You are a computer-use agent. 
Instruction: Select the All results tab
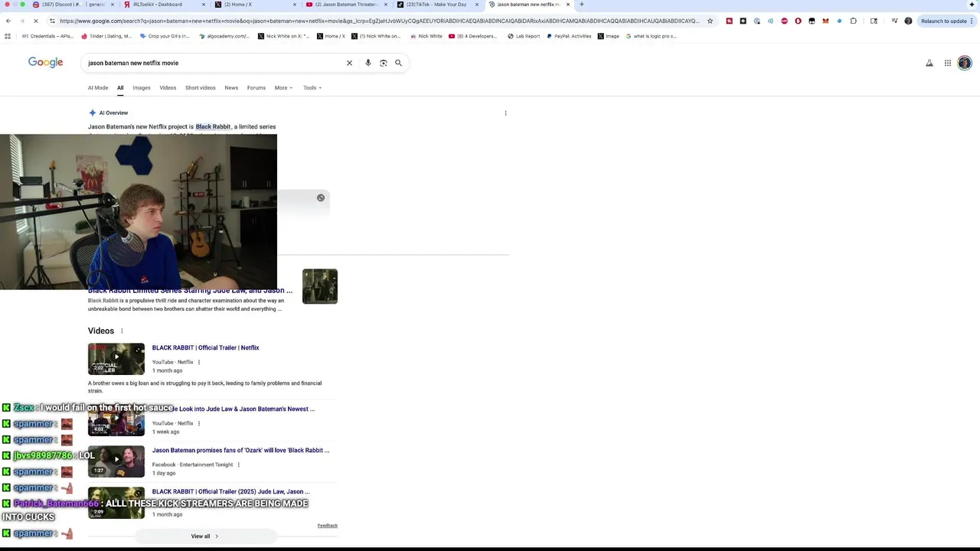point(120,88)
